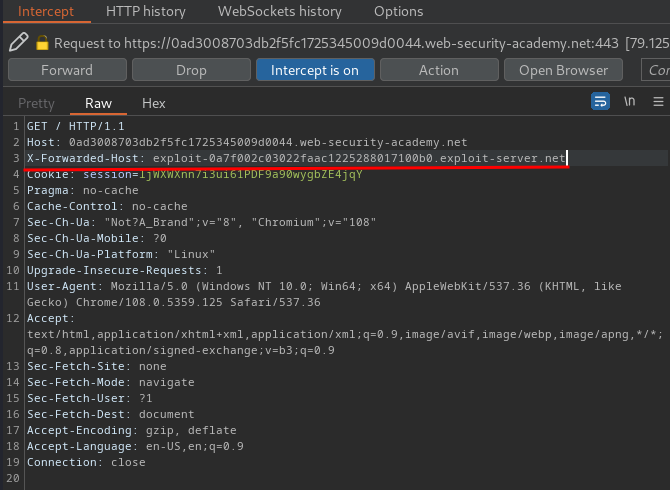670x490 pixels.
Task: Click the Forward button
Action: [x=67, y=70]
